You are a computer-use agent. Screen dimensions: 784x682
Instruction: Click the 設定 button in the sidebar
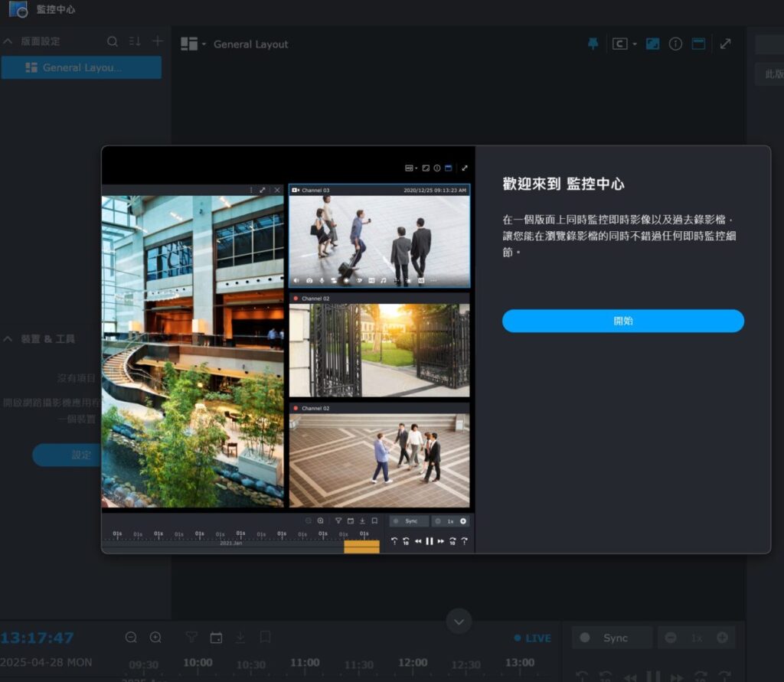point(67,455)
